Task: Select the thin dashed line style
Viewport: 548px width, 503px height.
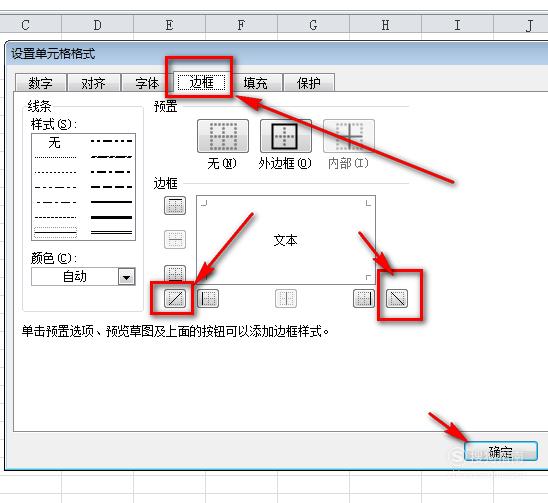Action: tap(55, 217)
